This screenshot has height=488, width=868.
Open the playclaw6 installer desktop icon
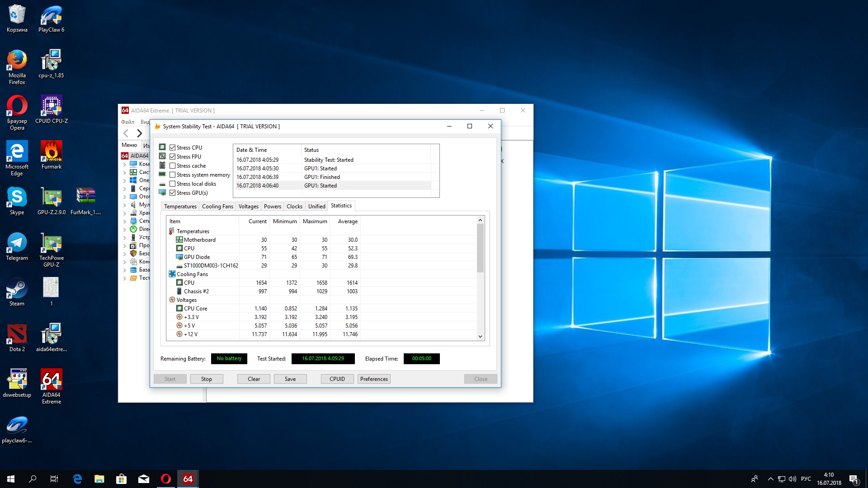click(x=17, y=429)
